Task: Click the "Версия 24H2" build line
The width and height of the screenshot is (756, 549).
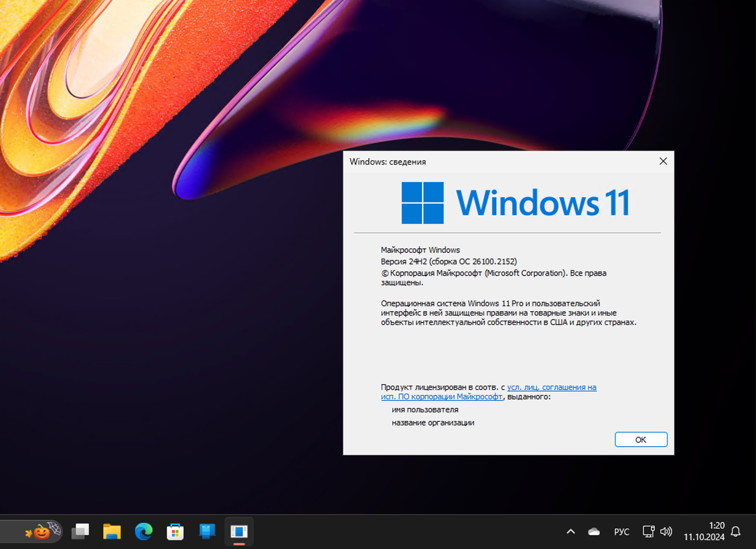Action: (x=449, y=262)
